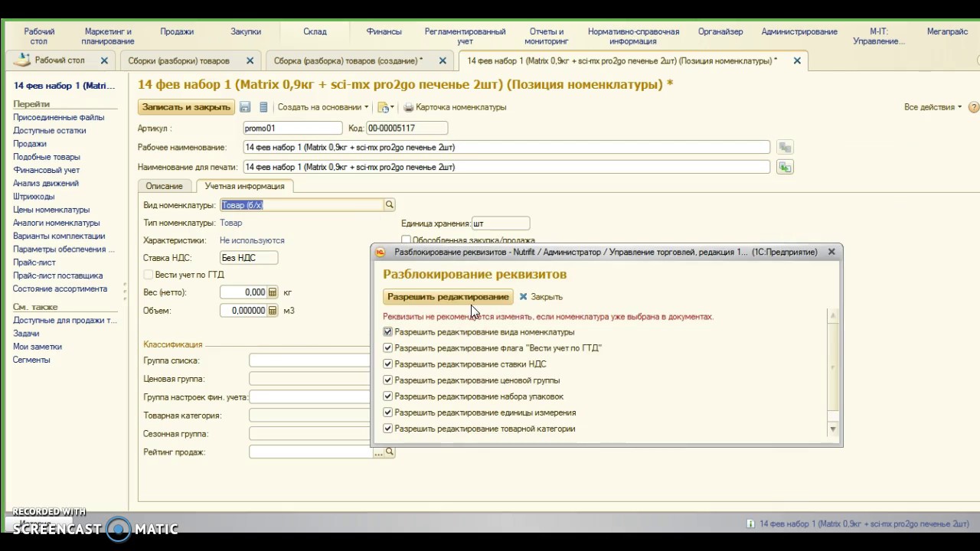The image size is (980, 551).
Task: Click the help question mark icon
Action: pyautogui.click(x=974, y=107)
